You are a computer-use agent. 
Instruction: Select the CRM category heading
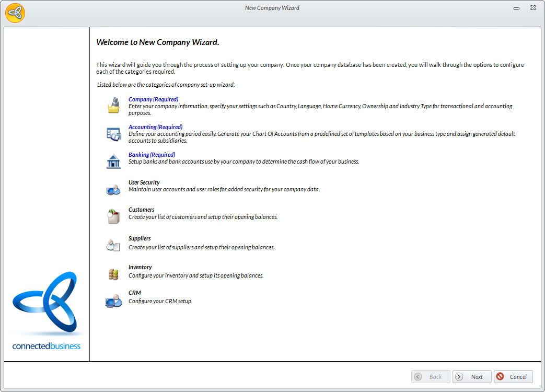[x=135, y=293]
